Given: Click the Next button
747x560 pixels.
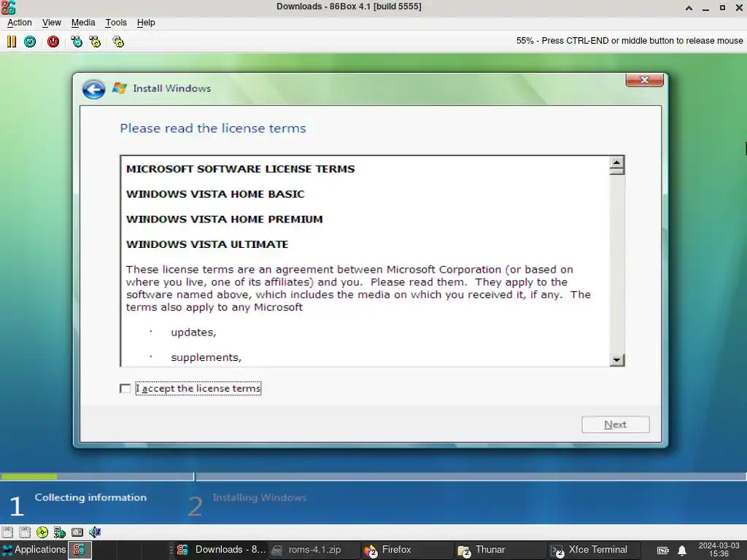Looking at the screenshot, I should pos(615,424).
